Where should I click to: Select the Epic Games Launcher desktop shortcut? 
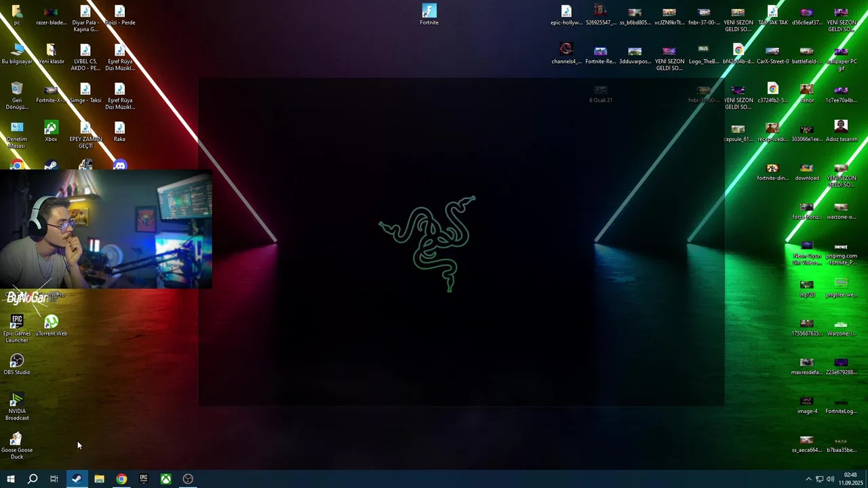point(17,328)
